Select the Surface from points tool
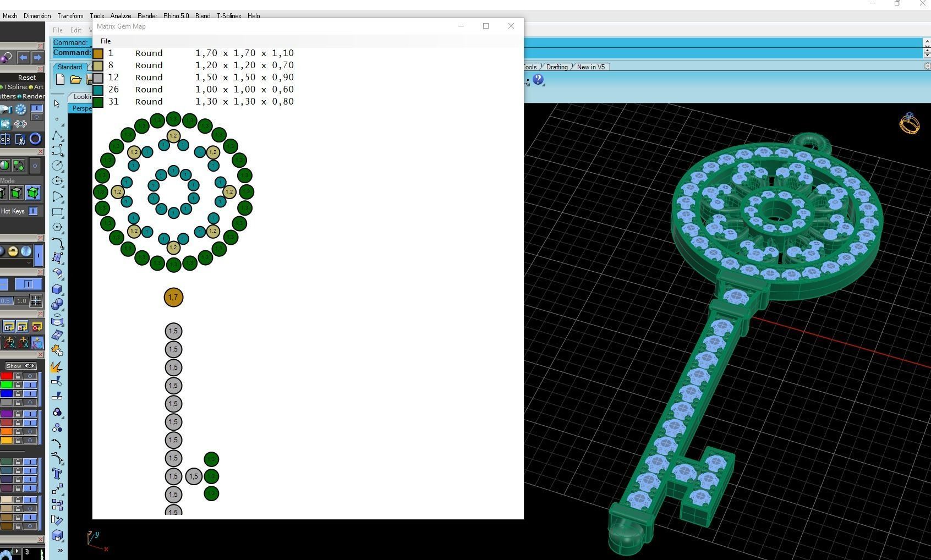Viewport: 931px width, 560px height. [57, 258]
